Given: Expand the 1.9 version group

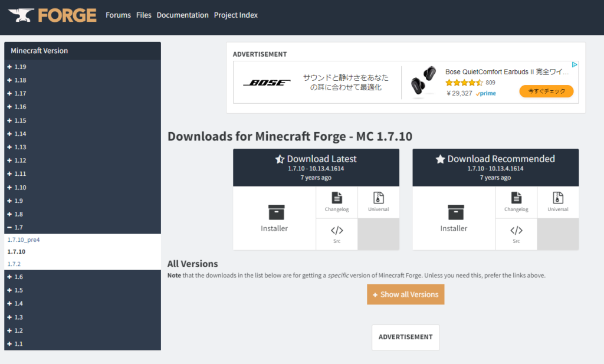Looking at the screenshot, I should pyautogui.click(x=83, y=201).
